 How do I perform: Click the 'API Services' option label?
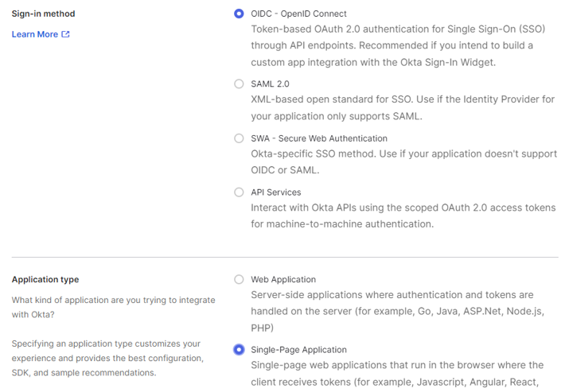tap(276, 192)
